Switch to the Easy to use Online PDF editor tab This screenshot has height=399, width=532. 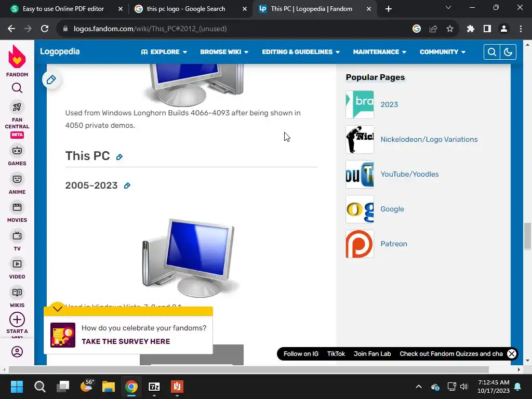[63, 9]
